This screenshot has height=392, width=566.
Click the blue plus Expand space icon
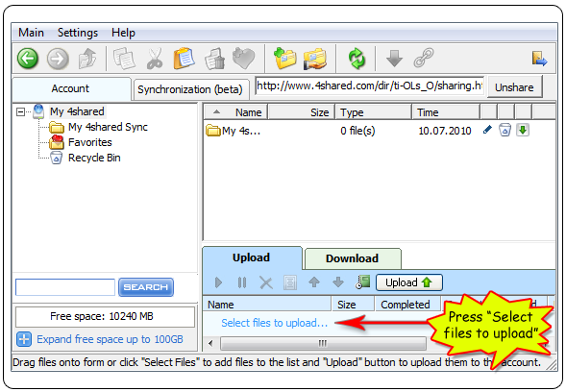point(24,339)
